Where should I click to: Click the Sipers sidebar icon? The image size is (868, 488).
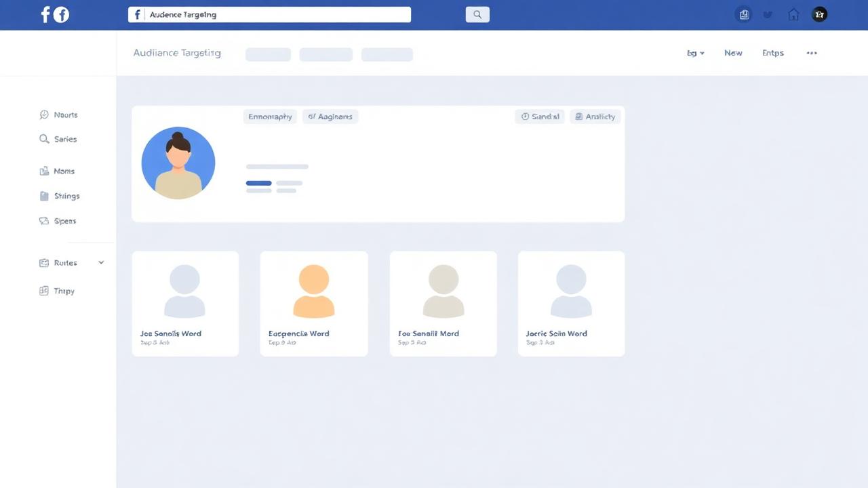(44, 221)
